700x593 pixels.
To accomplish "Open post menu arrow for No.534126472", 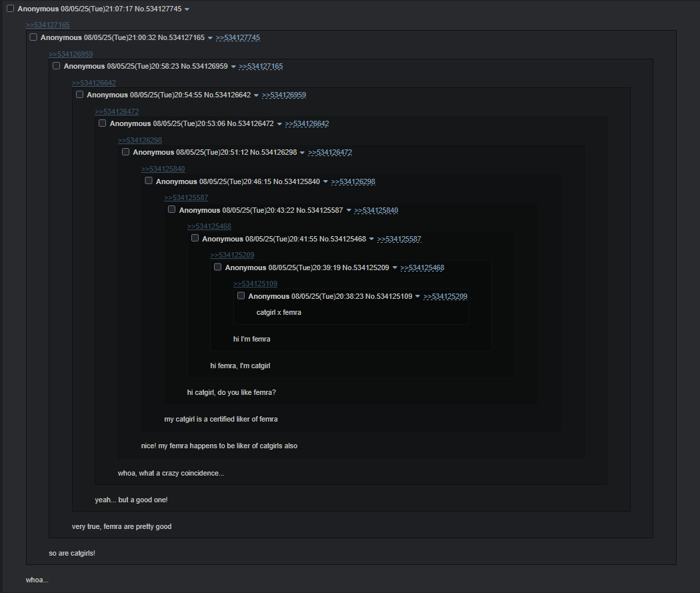I will pyautogui.click(x=279, y=124).
